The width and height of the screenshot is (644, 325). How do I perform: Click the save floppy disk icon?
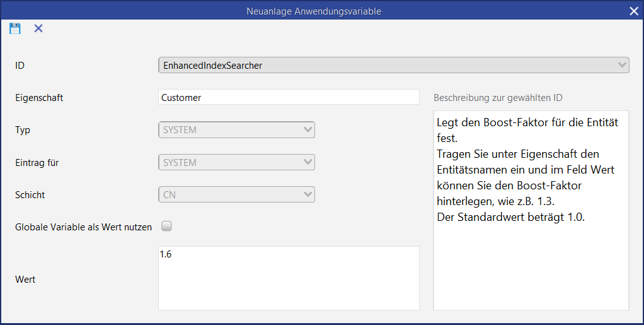[x=15, y=28]
